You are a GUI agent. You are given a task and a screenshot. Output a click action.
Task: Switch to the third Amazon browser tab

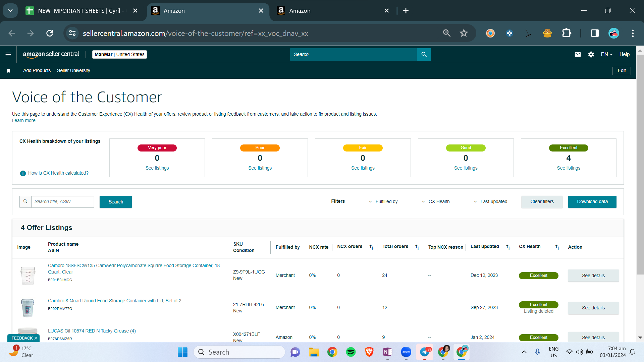pos(333,11)
